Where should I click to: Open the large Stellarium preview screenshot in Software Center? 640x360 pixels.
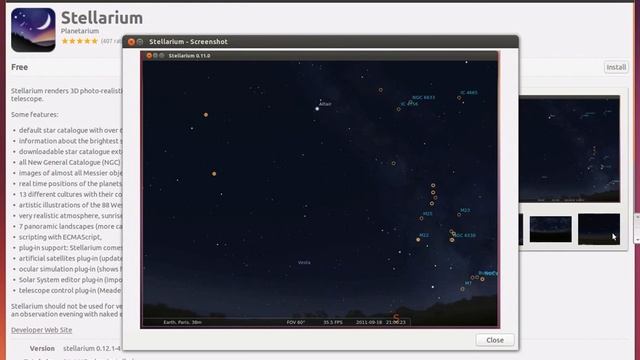570,149
